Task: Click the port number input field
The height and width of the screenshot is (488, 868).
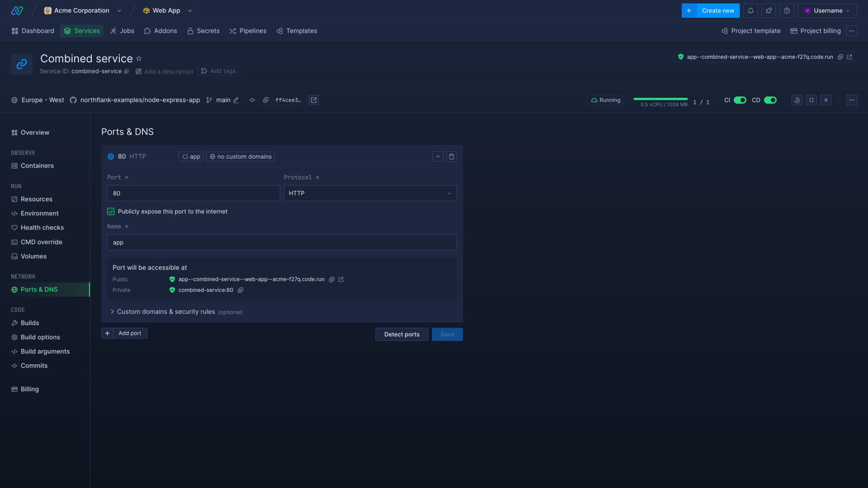Action: 193,193
